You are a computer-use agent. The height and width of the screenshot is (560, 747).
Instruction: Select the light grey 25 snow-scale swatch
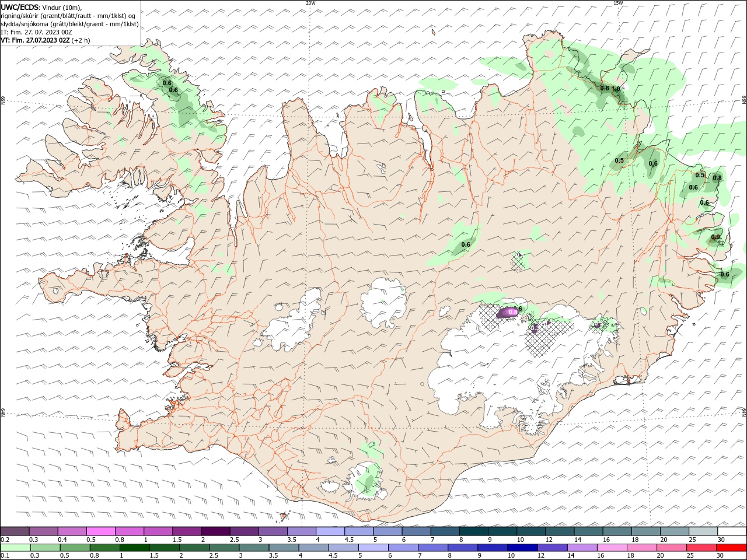[703, 531]
